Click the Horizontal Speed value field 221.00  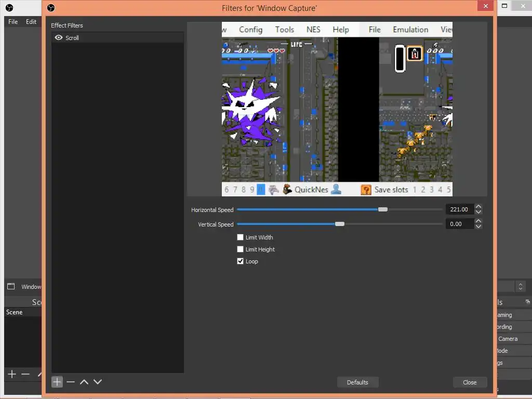tap(459, 209)
